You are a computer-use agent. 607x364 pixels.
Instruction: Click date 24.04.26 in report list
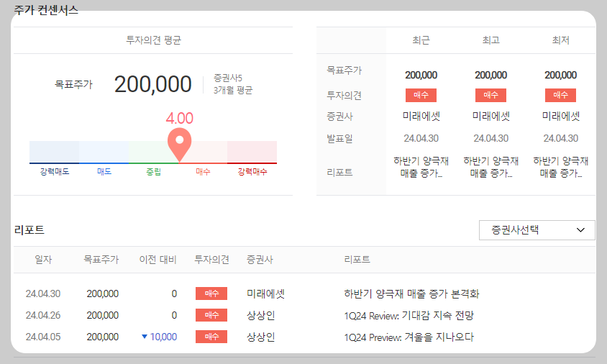43,316
